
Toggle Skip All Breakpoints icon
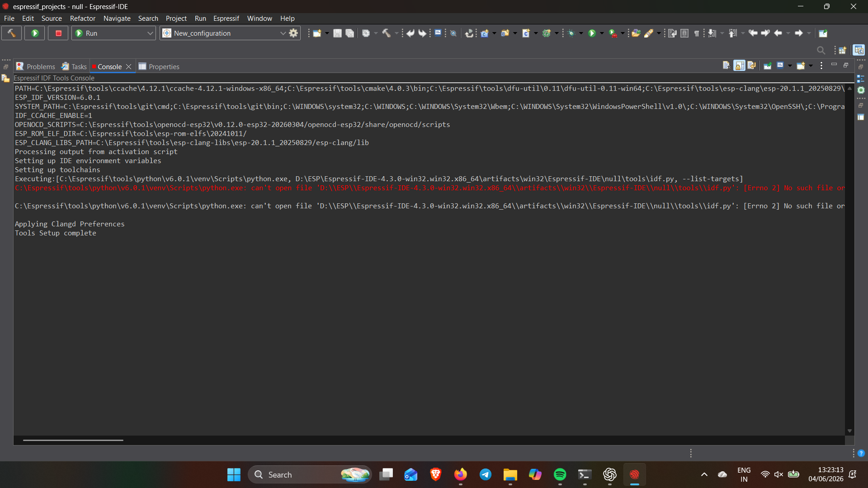(x=453, y=33)
